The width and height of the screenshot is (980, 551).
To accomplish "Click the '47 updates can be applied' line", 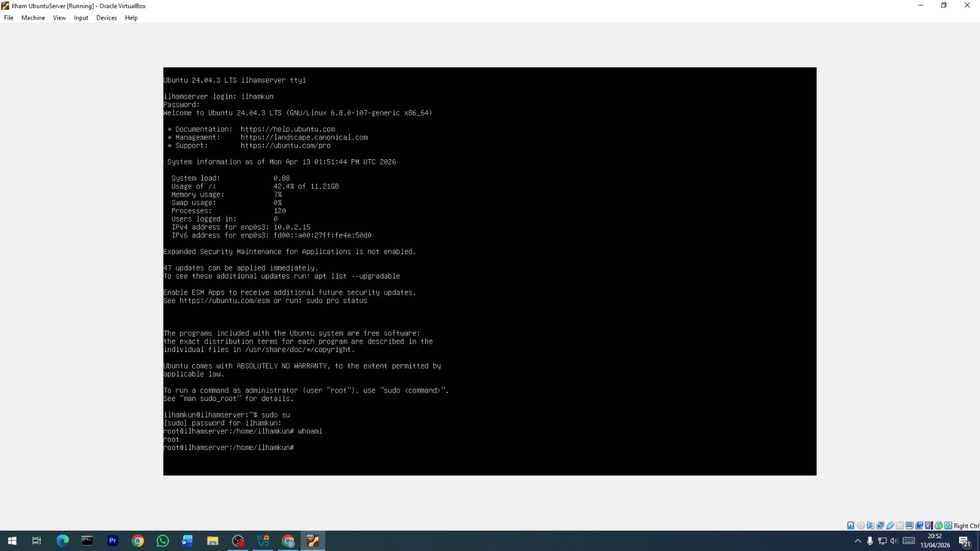I will pyautogui.click(x=241, y=268).
